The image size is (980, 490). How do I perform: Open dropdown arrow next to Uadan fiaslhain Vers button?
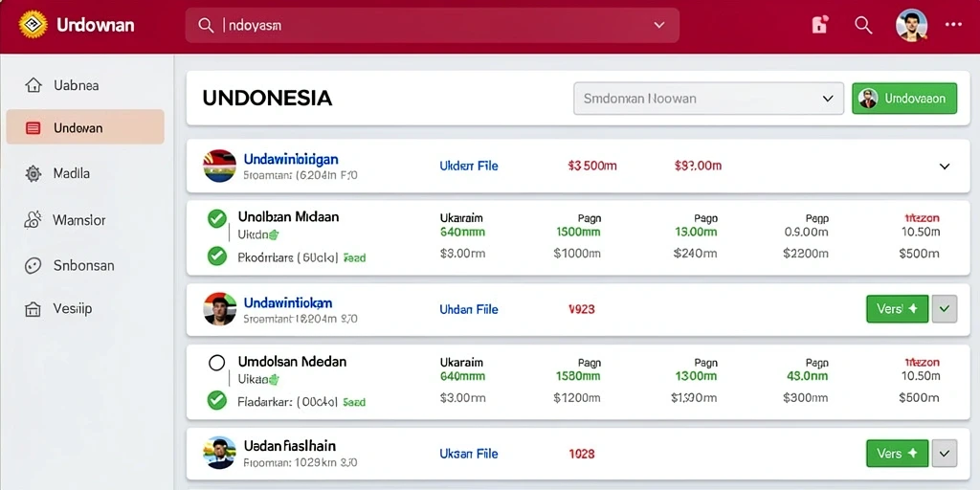click(945, 453)
